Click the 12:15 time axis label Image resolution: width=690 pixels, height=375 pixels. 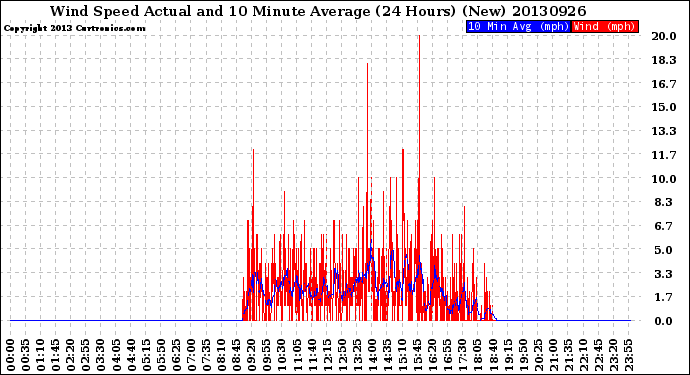pos(327,355)
